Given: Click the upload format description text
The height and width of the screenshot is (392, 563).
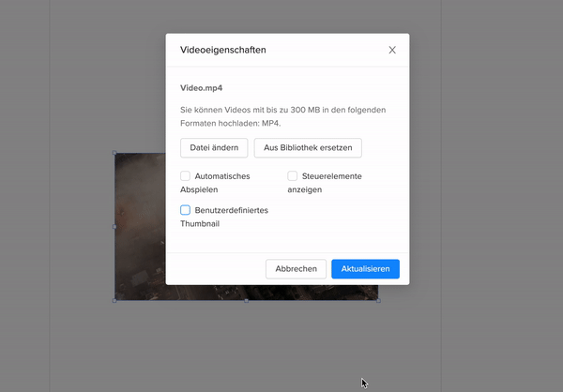Looking at the screenshot, I should pos(282,116).
